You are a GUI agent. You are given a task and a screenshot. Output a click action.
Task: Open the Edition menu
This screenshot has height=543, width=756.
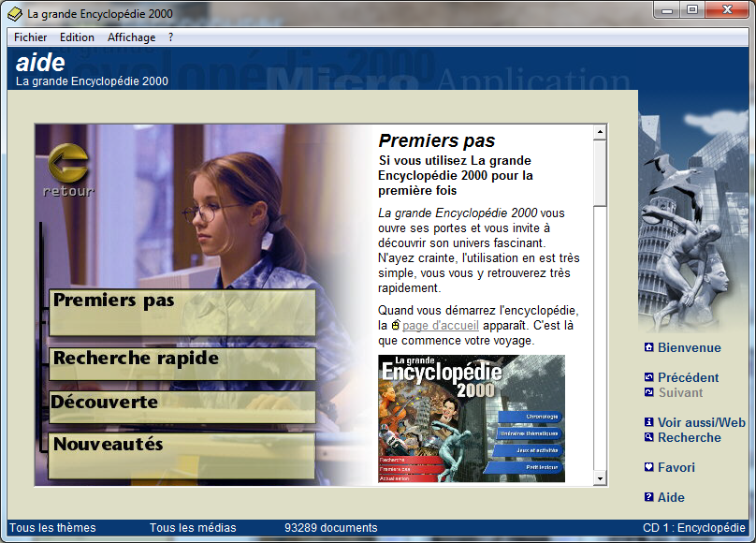pos(77,37)
